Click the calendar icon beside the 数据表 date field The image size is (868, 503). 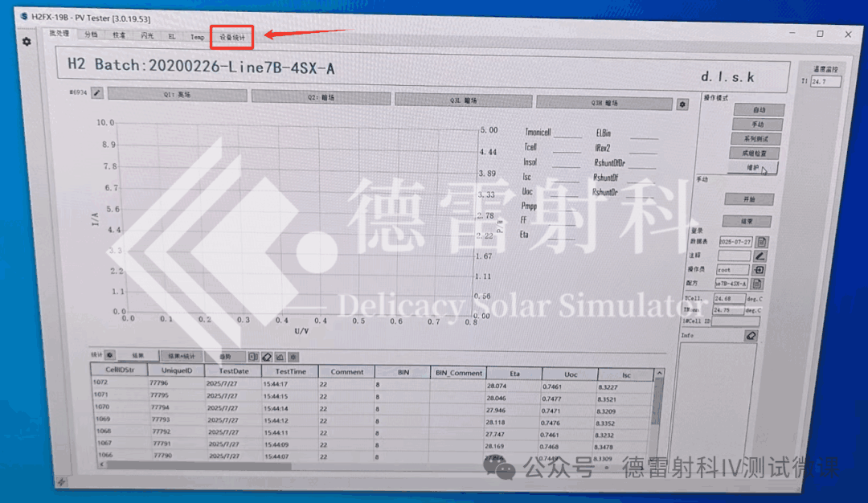760,240
